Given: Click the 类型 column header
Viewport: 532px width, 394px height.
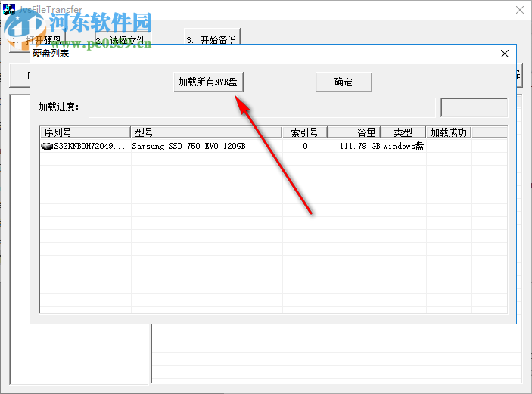Looking at the screenshot, I should 403,132.
